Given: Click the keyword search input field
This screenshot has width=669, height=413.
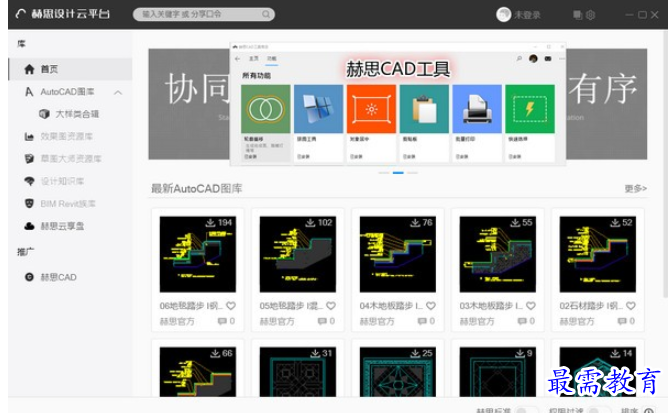Looking at the screenshot, I should [204, 15].
